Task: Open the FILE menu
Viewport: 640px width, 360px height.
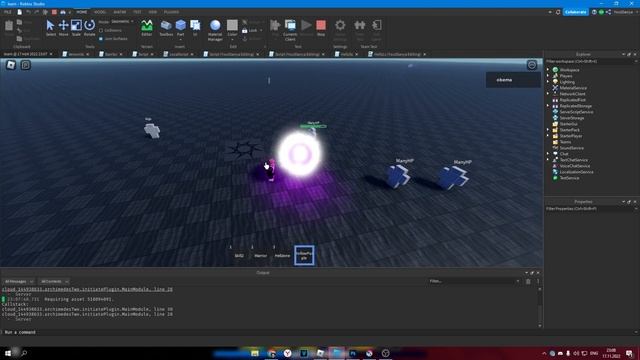Action: [x=8, y=12]
